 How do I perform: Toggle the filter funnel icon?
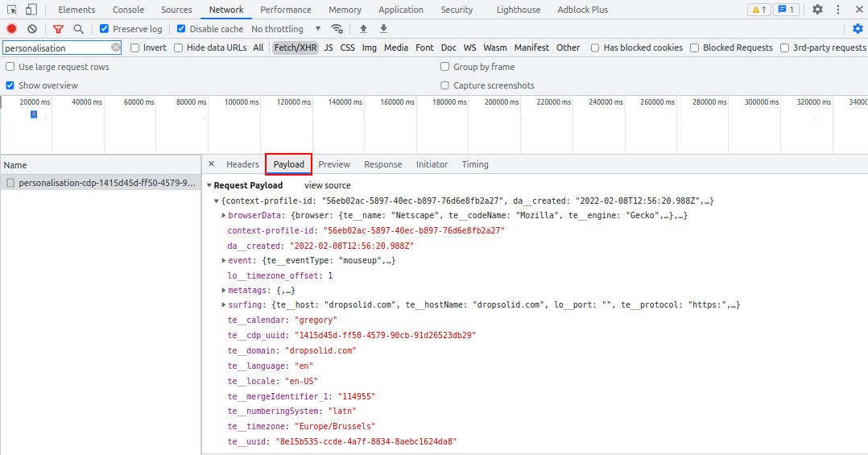pos(58,29)
